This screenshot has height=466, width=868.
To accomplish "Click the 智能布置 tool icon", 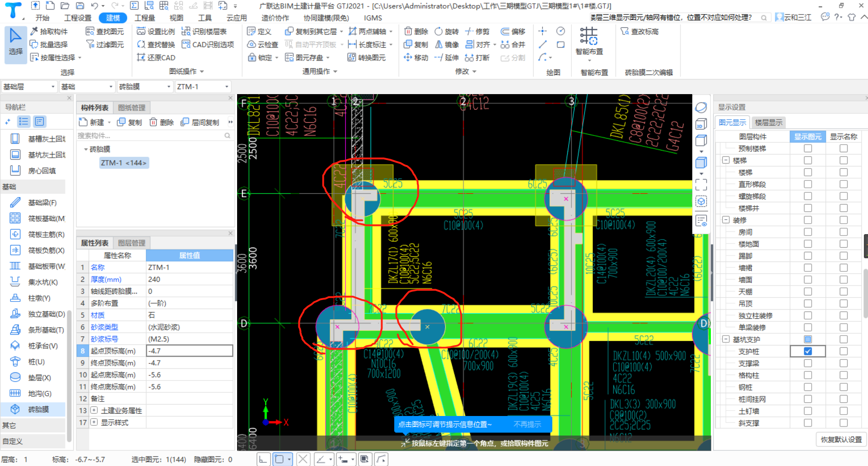I will [x=589, y=36].
